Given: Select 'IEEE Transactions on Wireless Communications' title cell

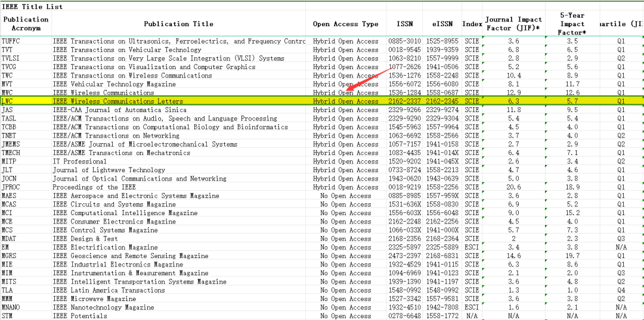Looking at the screenshot, I should [178, 76].
